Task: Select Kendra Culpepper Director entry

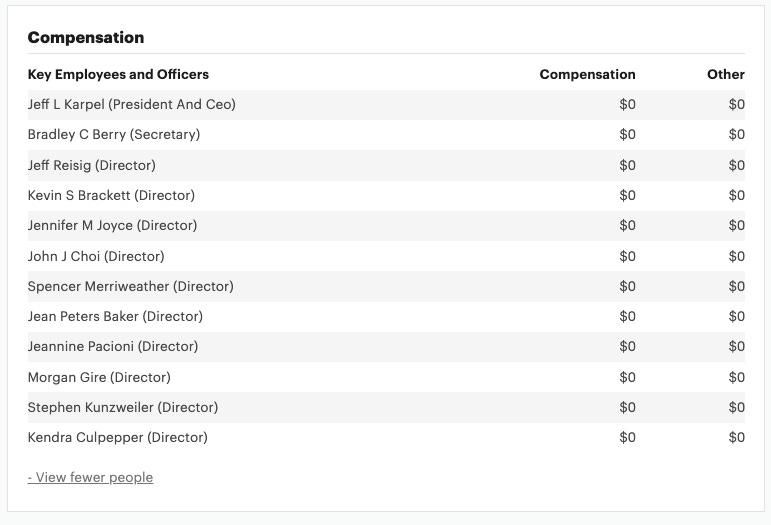Action: click(x=386, y=438)
